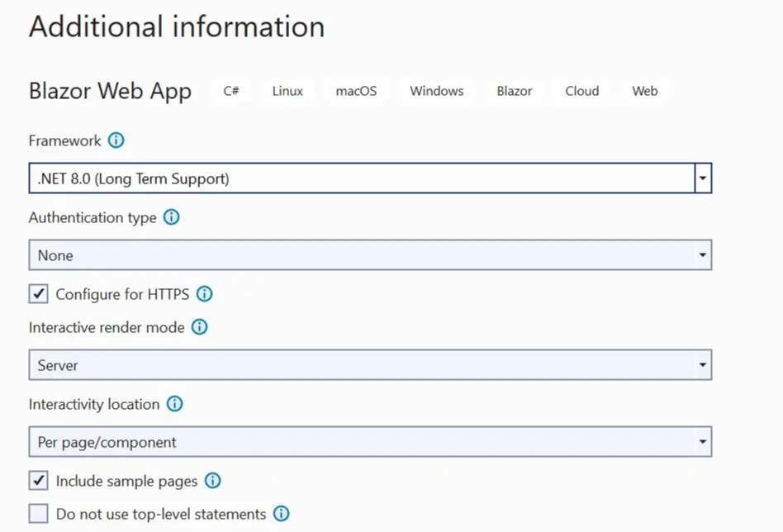Click the Include sample pages label text

click(127, 481)
